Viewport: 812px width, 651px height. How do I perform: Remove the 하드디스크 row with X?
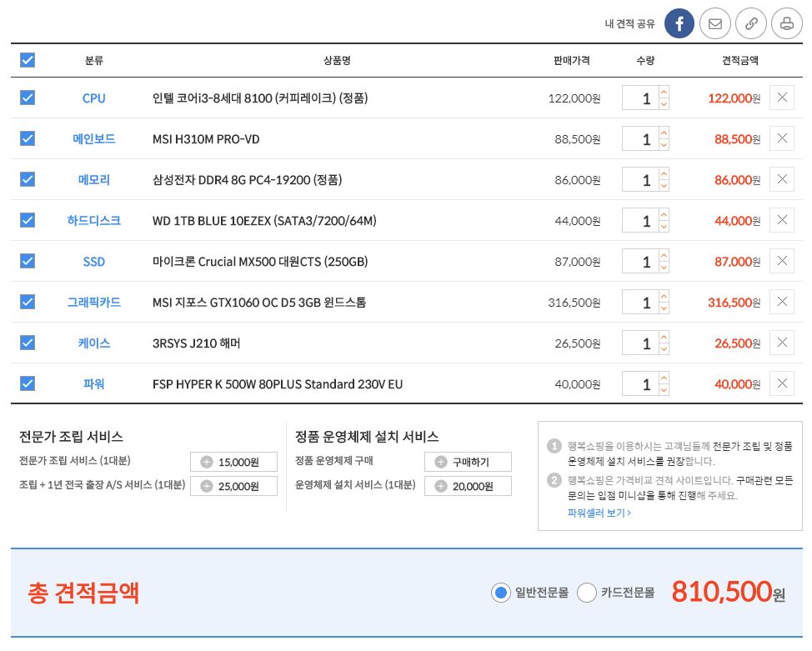click(782, 220)
